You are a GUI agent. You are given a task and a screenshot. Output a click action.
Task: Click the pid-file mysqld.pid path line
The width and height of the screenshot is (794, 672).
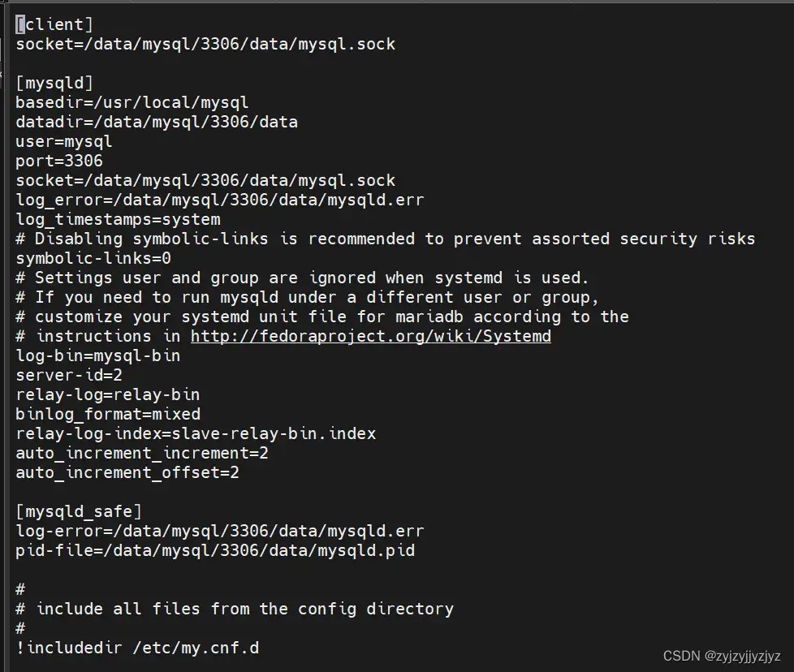pyautogui.click(x=214, y=550)
